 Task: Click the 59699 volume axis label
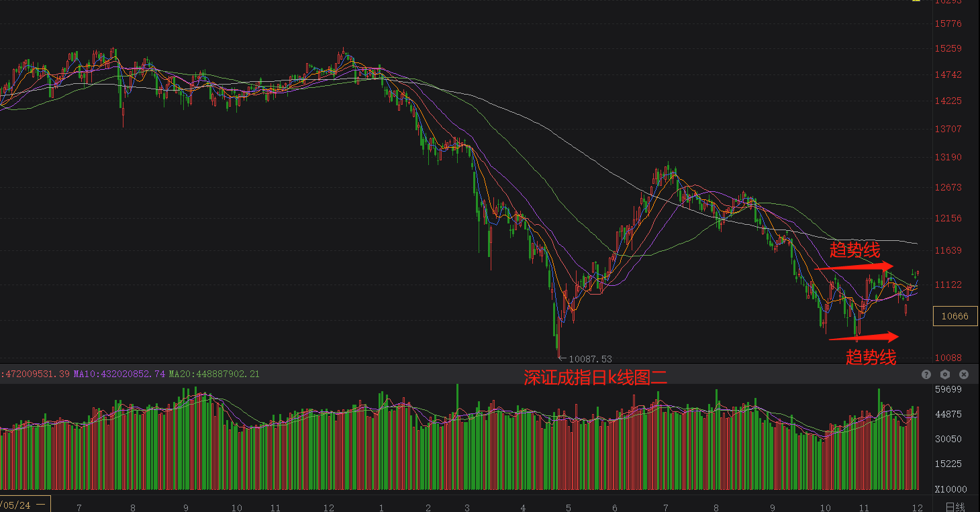pyautogui.click(x=948, y=389)
